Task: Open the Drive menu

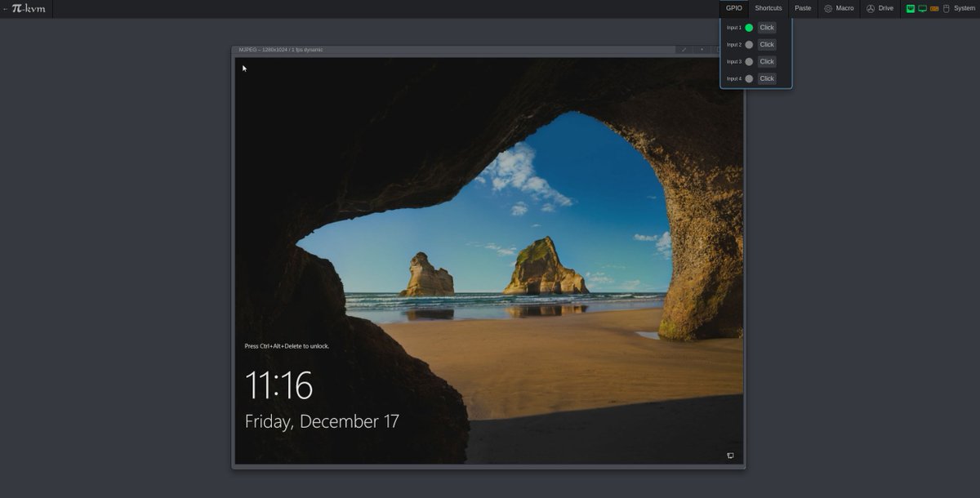Action: click(880, 8)
